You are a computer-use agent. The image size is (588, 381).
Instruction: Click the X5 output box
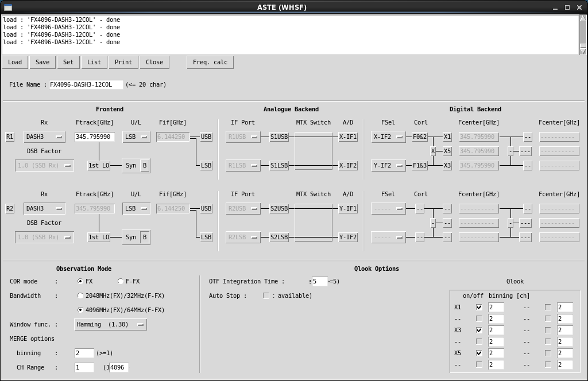pos(447,151)
